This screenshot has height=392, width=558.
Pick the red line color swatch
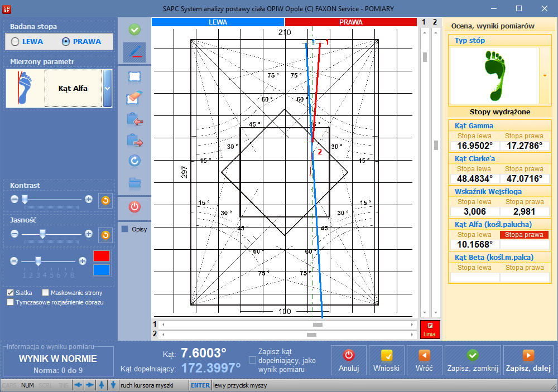[x=102, y=257]
